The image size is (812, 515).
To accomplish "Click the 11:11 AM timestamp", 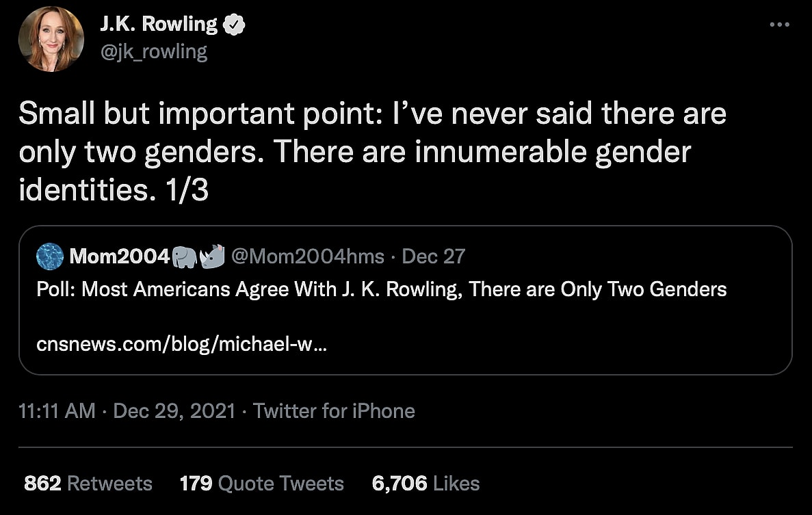I will [57, 411].
